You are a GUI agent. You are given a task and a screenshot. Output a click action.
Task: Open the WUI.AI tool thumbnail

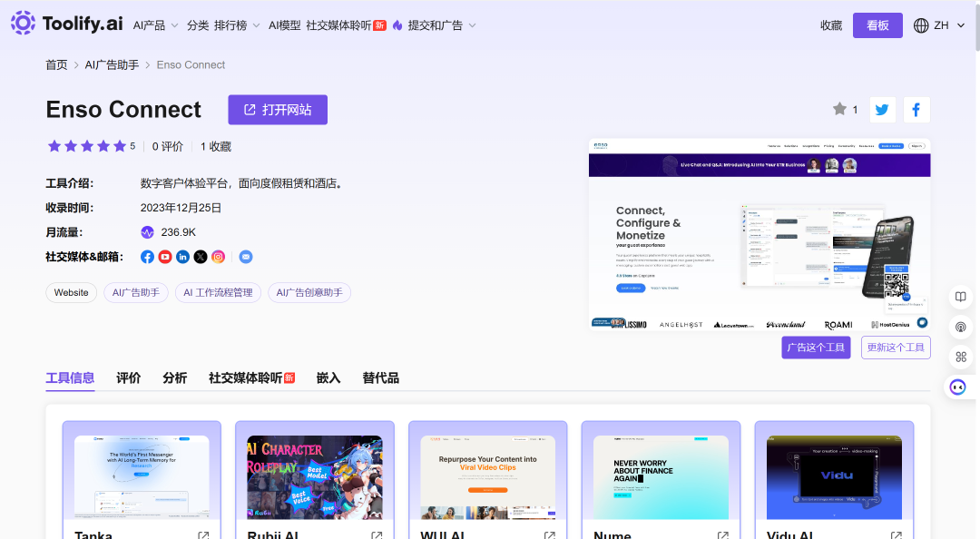(x=487, y=477)
